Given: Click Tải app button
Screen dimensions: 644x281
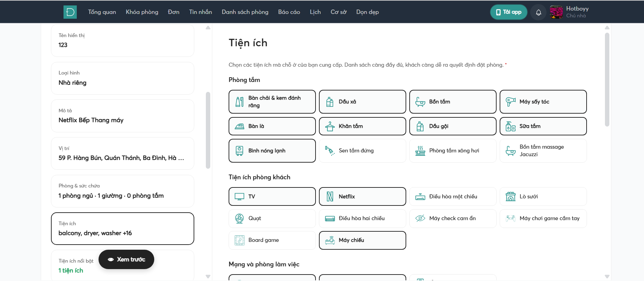Looking at the screenshot, I should [508, 12].
